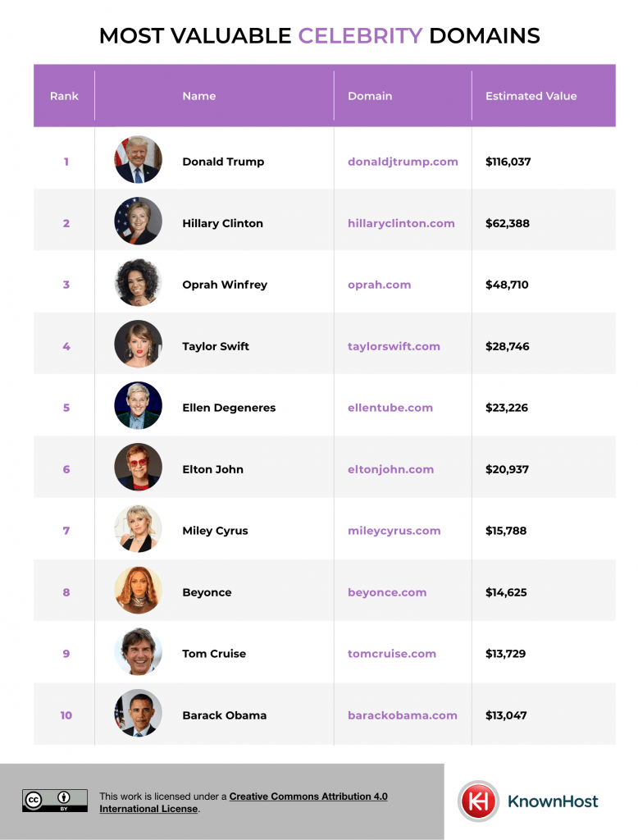
Task: Open the mileycyrus.com domain link
Action: click(x=394, y=531)
